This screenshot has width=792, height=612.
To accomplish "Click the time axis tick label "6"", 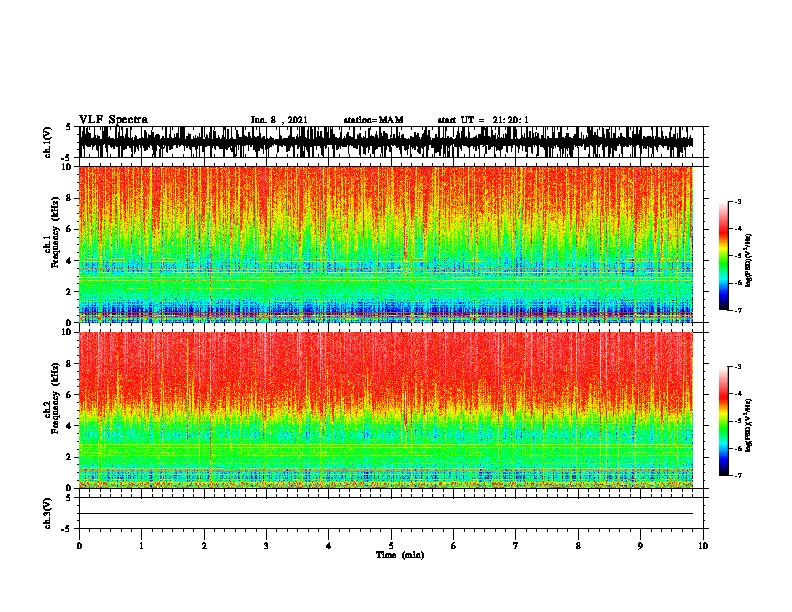I will [x=454, y=546].
